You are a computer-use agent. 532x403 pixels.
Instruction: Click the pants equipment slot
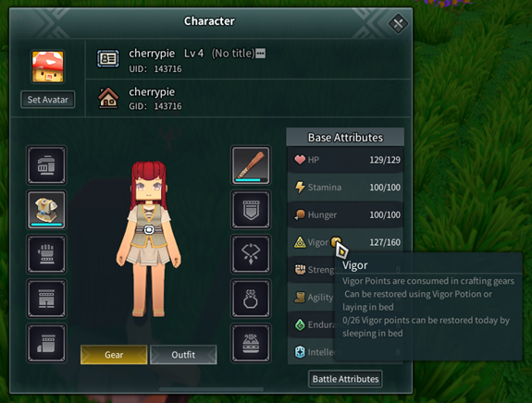click(x=46, y=299)
